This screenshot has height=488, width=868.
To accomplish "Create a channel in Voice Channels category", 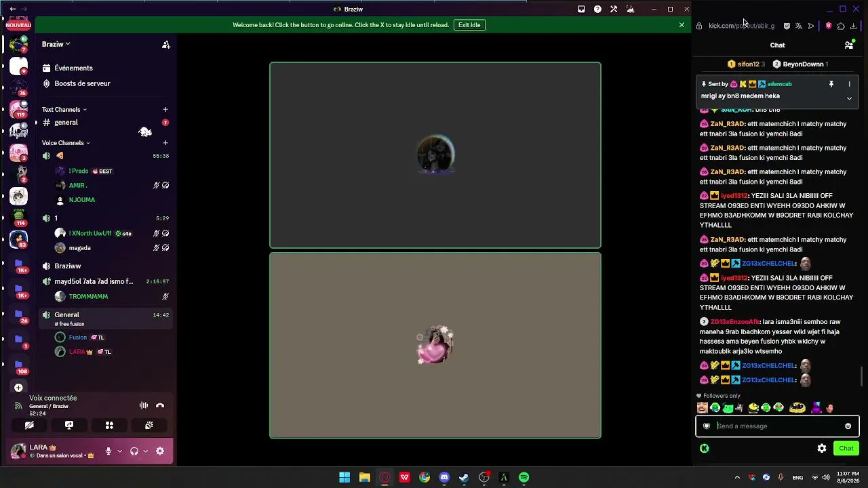I will point(165,143).
